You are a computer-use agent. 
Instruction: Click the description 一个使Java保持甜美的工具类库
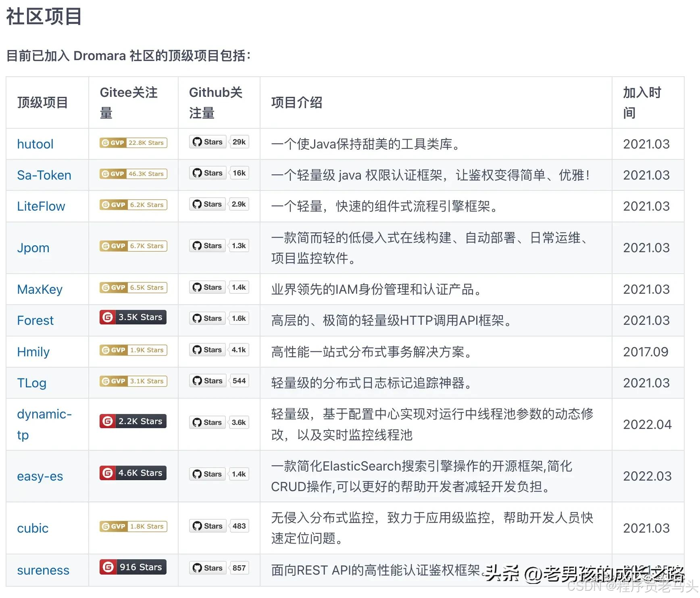(365, 144)
